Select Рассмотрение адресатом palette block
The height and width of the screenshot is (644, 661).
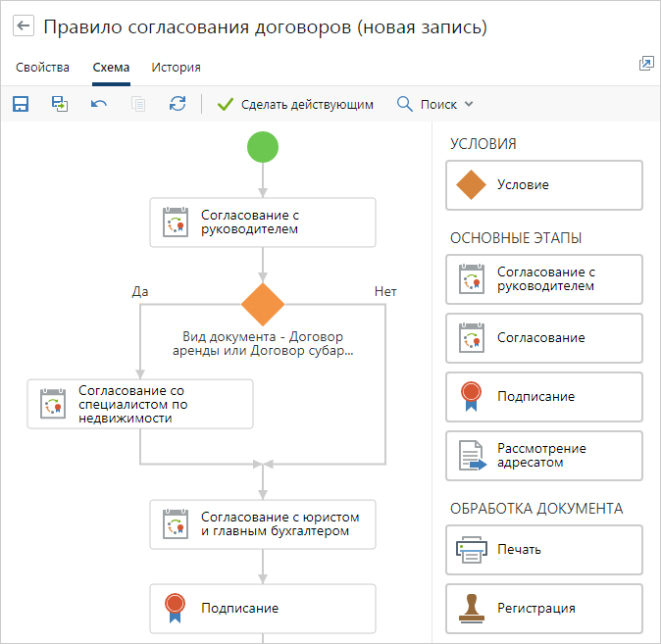tap(544, 456)
